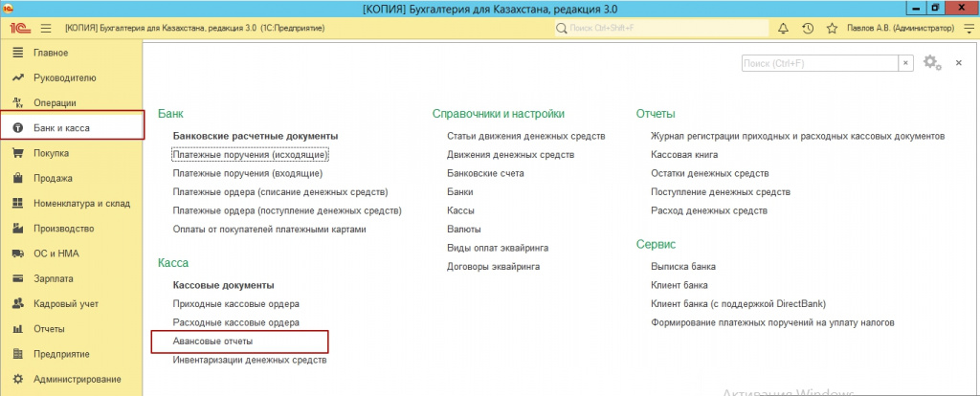Click the ОС и НМА truck icon
The height and width of the screenshot is (396, 980).
(18, 253)
